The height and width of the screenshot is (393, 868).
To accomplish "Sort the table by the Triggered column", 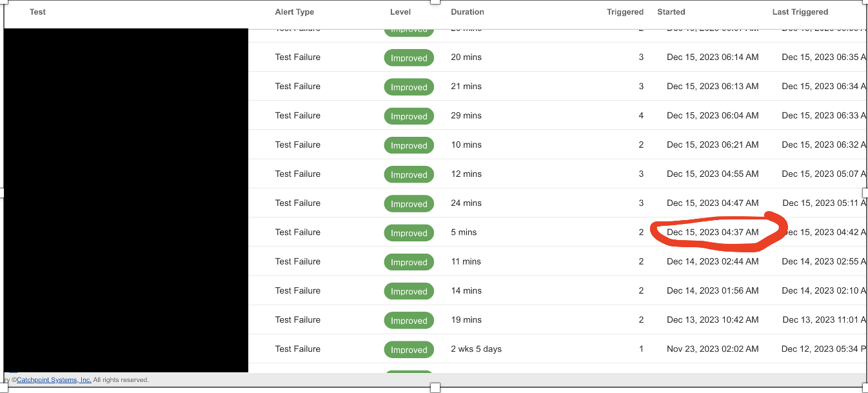I will pos(625,12).
